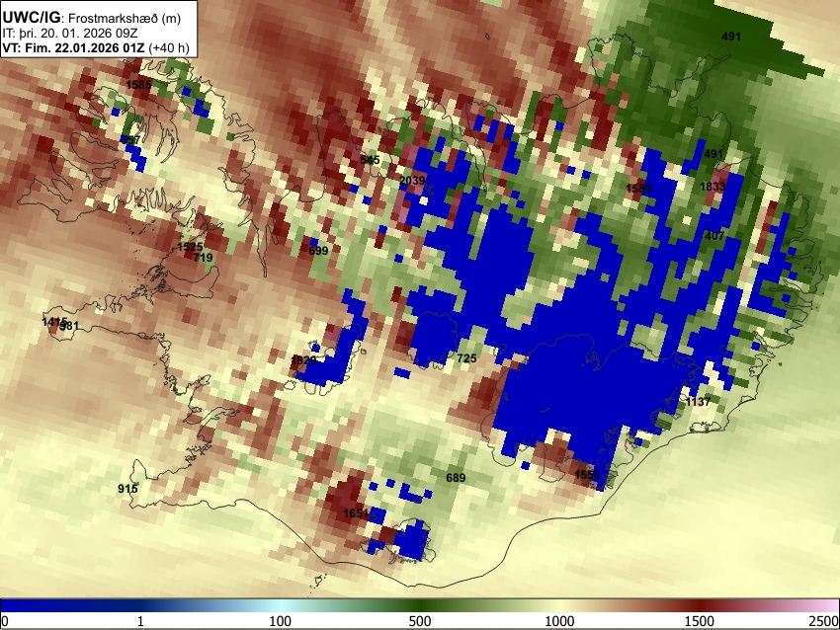Screen dimensions: 840x630
Task: Click the 1137 value on the map
Action: [x=698, y=402]
